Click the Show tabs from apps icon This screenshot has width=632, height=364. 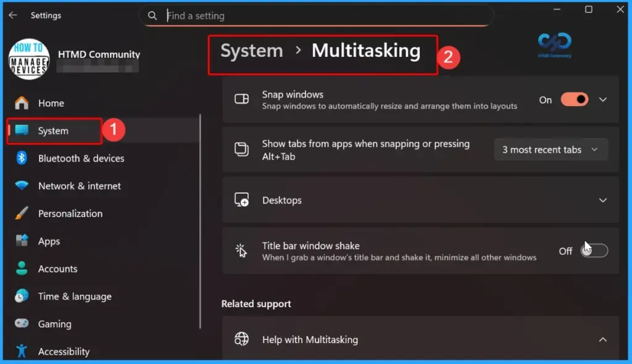[x=242, y=149]
